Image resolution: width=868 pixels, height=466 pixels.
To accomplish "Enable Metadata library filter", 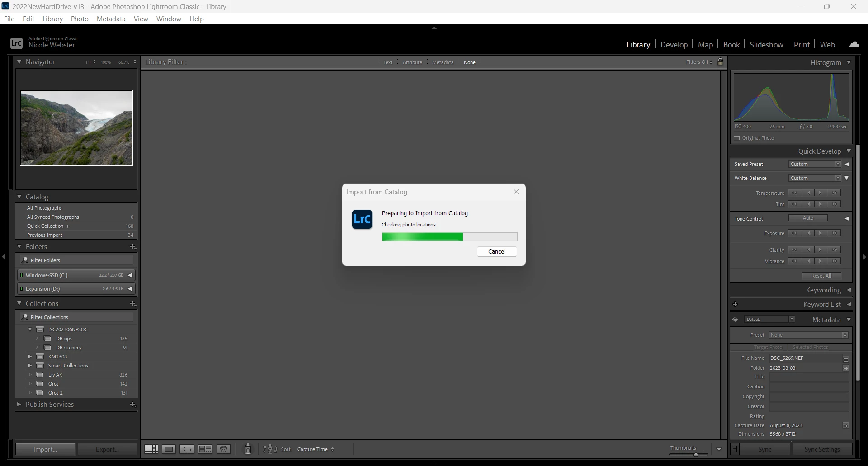I will coord(443,62).
